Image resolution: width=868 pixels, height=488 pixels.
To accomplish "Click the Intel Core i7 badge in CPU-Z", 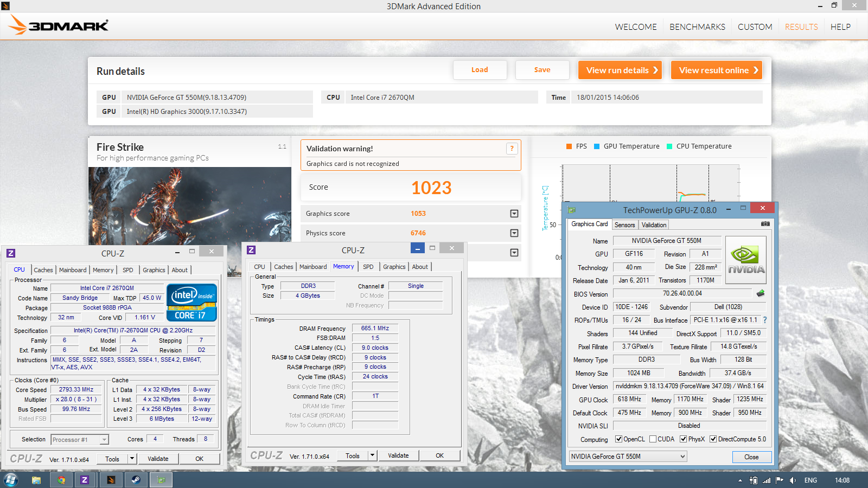I will [x=192, y=303].
